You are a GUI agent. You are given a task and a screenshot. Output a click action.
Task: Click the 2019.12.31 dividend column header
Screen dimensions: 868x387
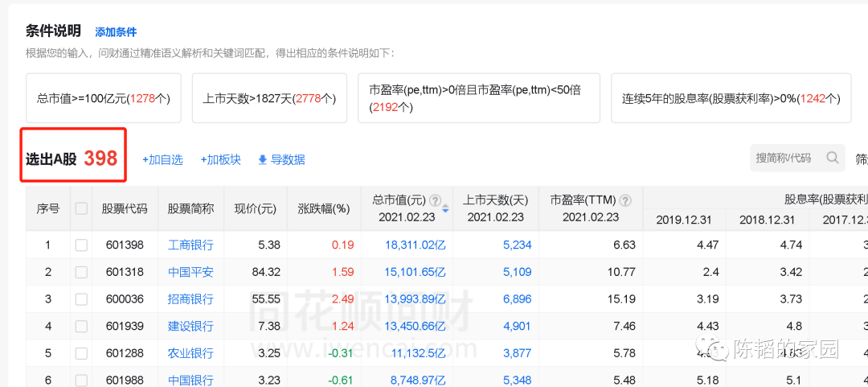684,220
